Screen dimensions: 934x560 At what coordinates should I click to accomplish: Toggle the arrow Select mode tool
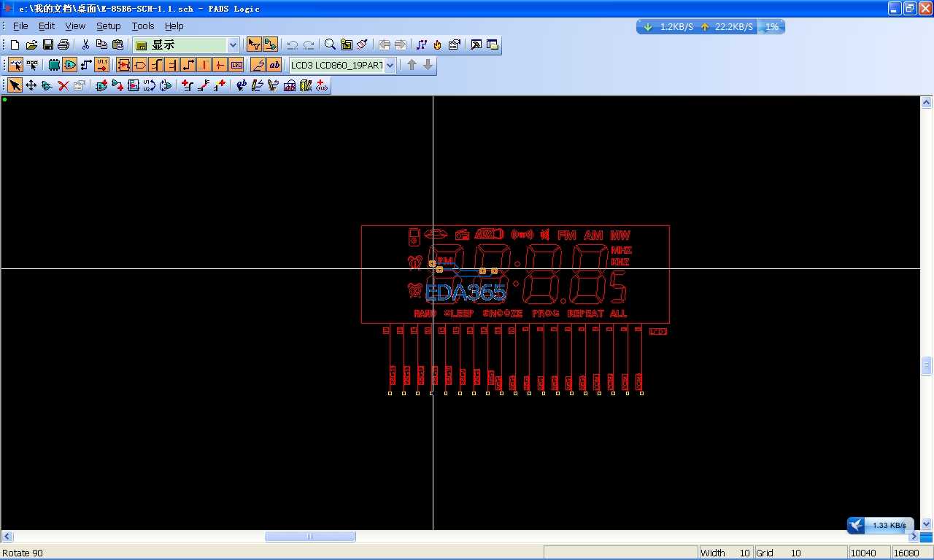pyautogui.click(x=15, y=86)
